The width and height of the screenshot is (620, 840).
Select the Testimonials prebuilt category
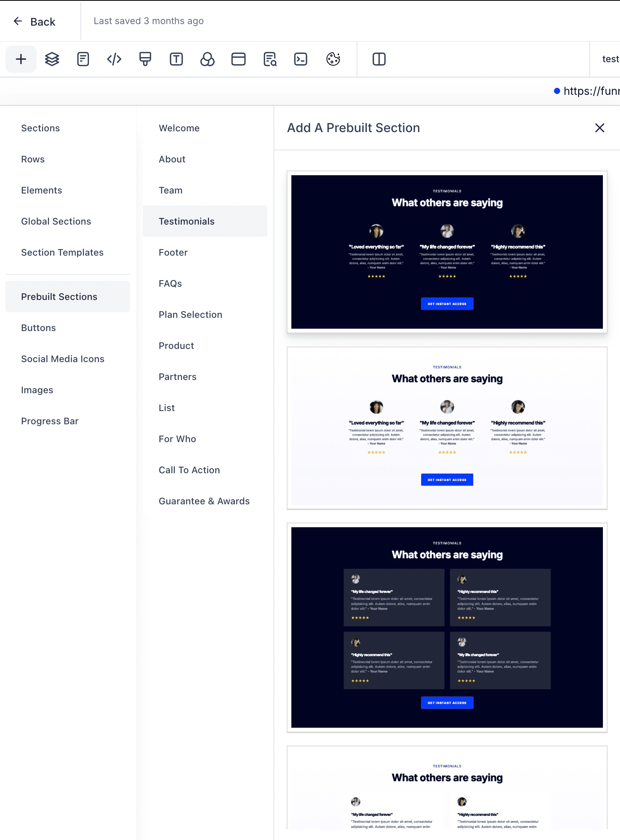(x=205, y=221)
